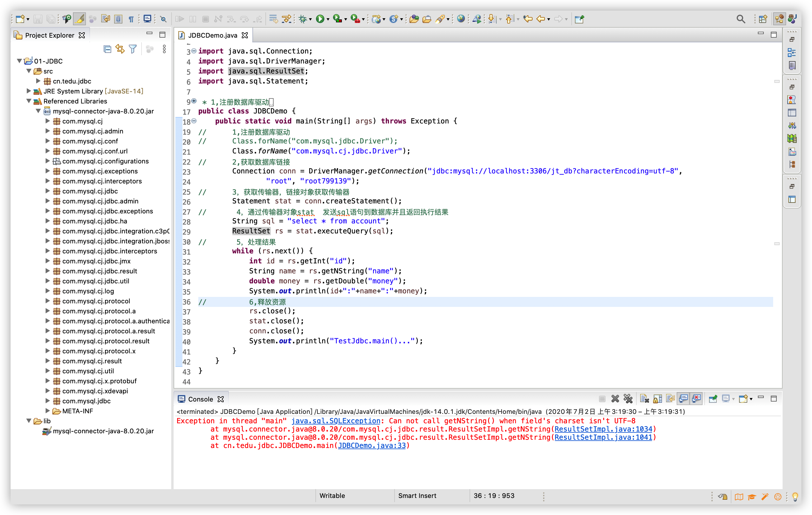This screenshot has height=515, width=812.
Task: Click the Open Console monitor toolbar icon
Action: (x=147, y=19)
